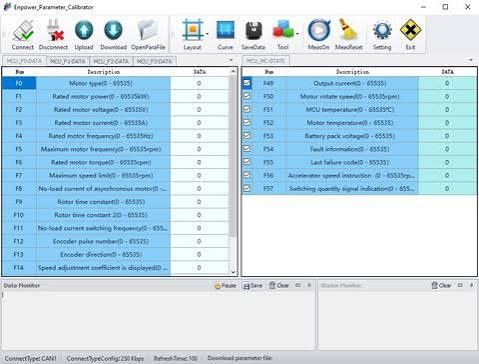Open a parameter file with OpenParaFile
This screenshot has width=479, height=364.
pos(148,35)
